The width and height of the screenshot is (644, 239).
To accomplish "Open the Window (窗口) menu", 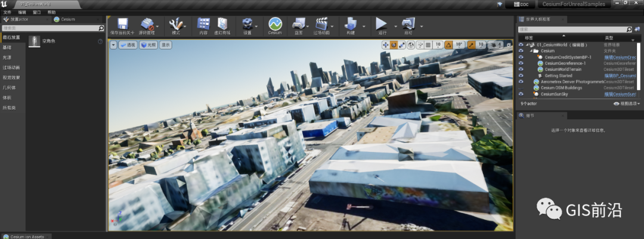I will [36, 13].
